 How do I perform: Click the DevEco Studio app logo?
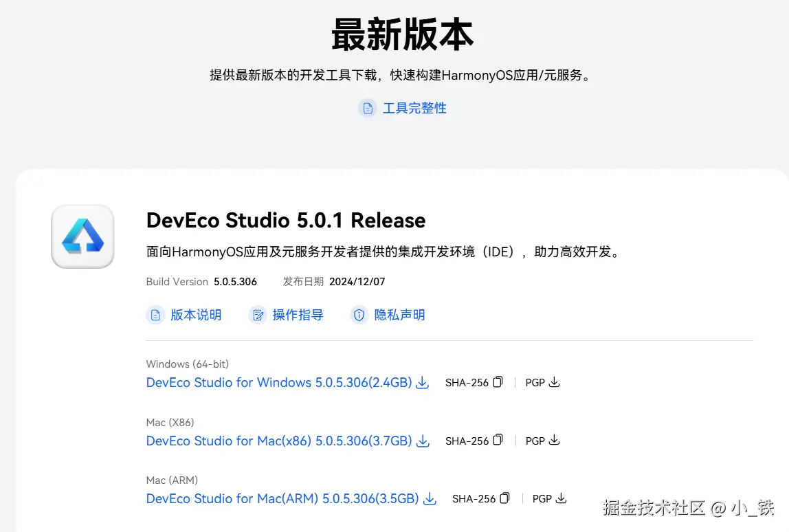point(82,236)
